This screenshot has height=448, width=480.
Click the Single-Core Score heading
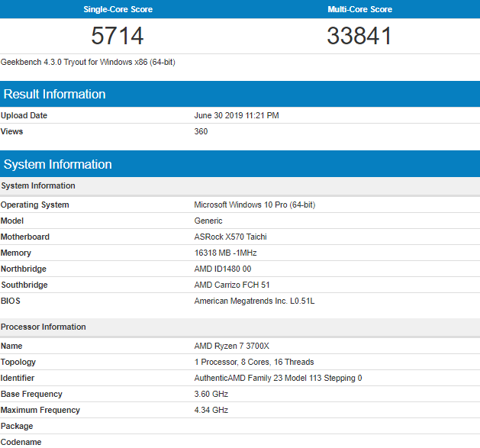(118, 9)
